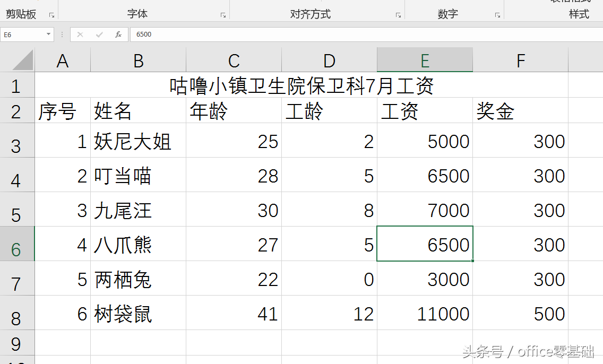Click the age cell 41
The height and width of the screenshot is (364, 603).
(234, 313)
